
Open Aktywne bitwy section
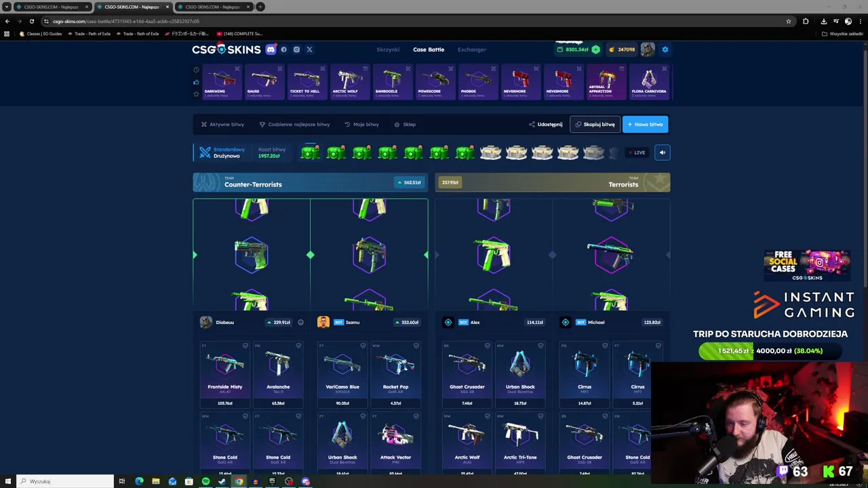click(222, 125)
